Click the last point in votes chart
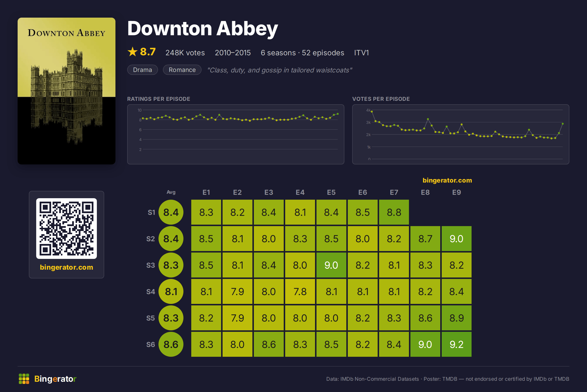This screenshot has height=392, width=587. (x=563, y=124)
